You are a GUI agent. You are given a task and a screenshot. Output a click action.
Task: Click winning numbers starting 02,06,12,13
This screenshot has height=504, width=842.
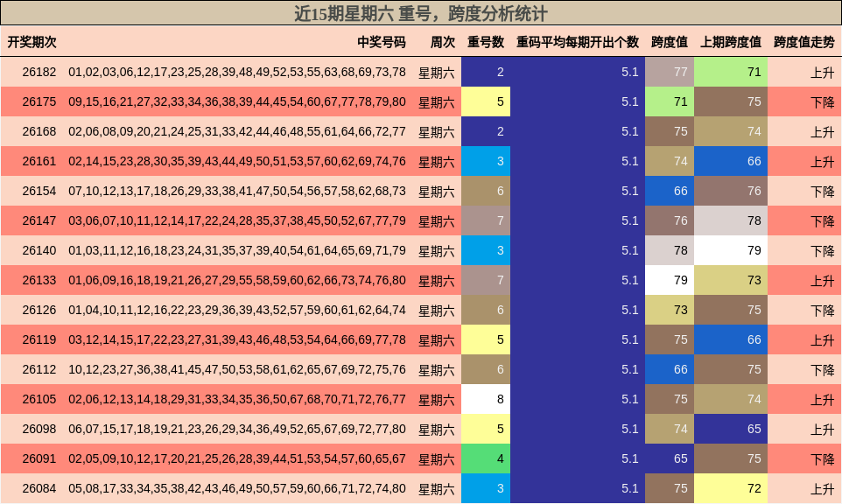click(x=237, y=399)
